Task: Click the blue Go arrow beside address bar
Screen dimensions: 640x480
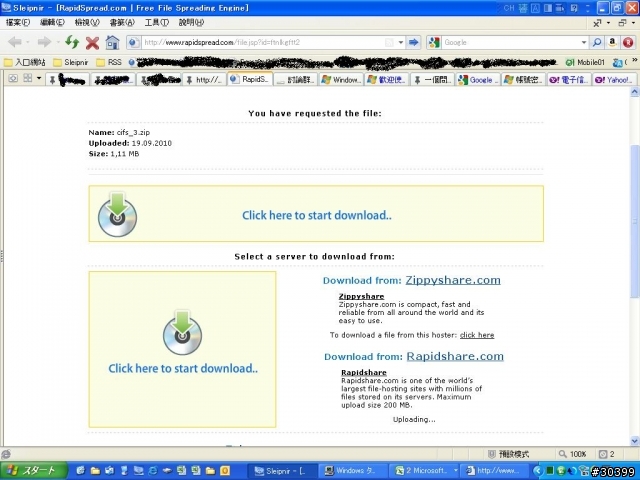Action: pyautogui.click(x=413, y=42)
